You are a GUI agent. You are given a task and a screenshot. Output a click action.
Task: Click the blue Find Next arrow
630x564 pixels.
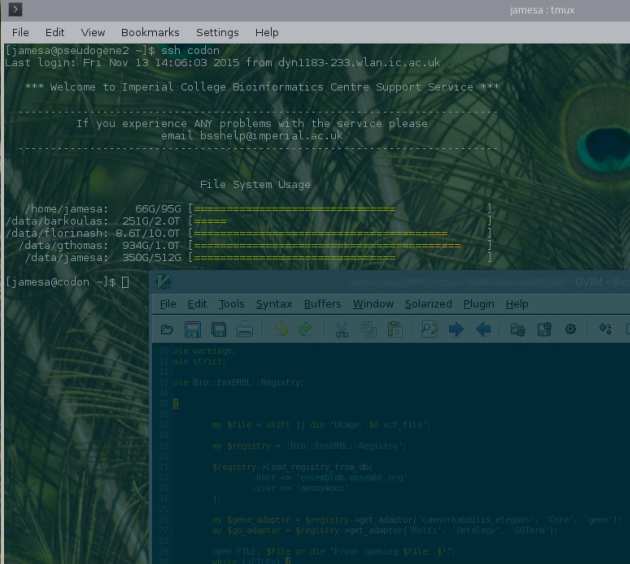(455, 329)
